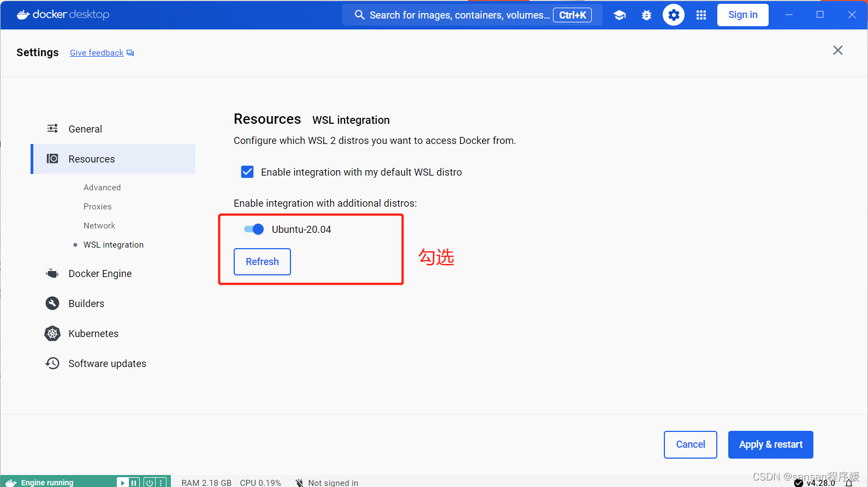Click the Kubernetes wheel icon
The width and height of the screenshot is (868, 487).
coord(52,333)
